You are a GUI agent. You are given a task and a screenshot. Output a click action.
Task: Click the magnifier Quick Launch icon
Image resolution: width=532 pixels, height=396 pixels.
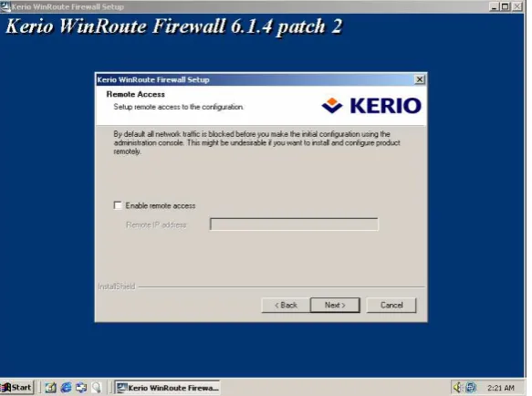(x=97, y=388)
